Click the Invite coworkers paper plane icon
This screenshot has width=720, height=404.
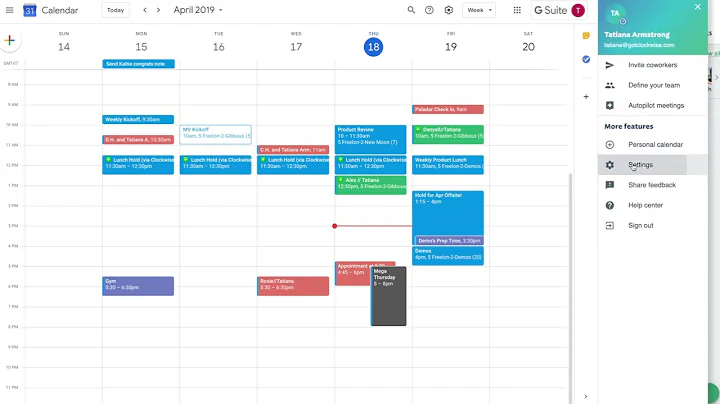click(610, 65)
